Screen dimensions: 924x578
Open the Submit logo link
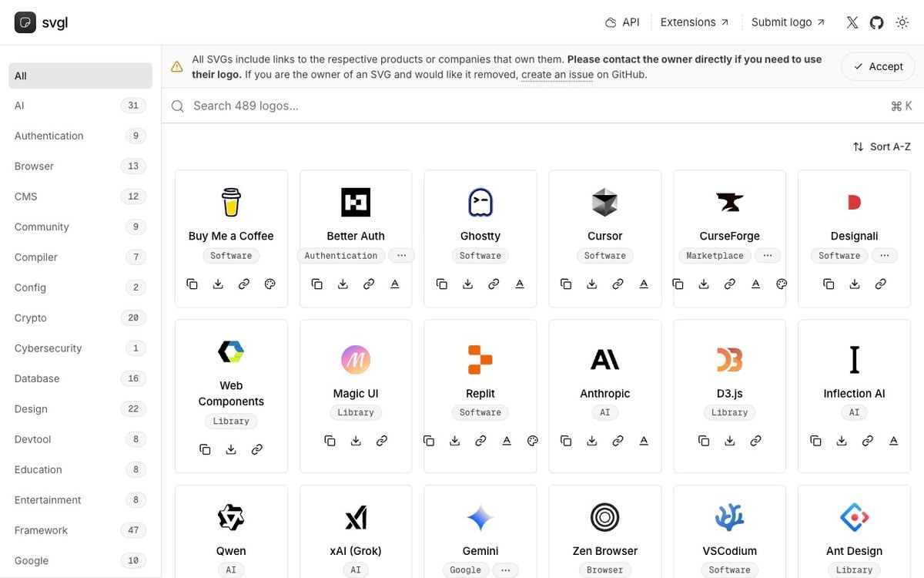(788, 22)
